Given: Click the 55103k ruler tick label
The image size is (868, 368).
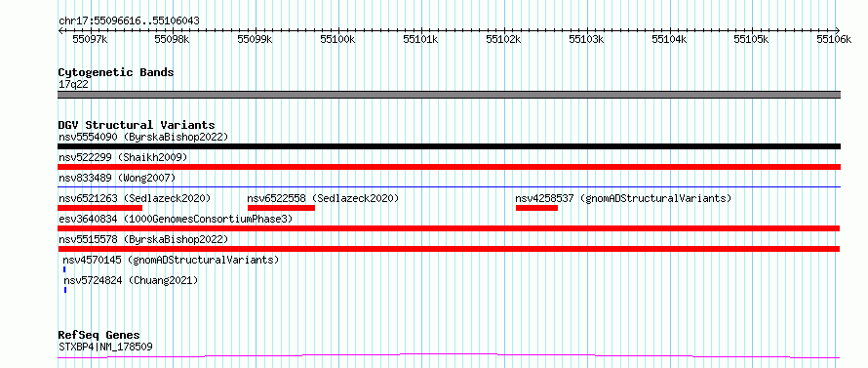Looking at the screenshot, I should click(x=587, y=39).
